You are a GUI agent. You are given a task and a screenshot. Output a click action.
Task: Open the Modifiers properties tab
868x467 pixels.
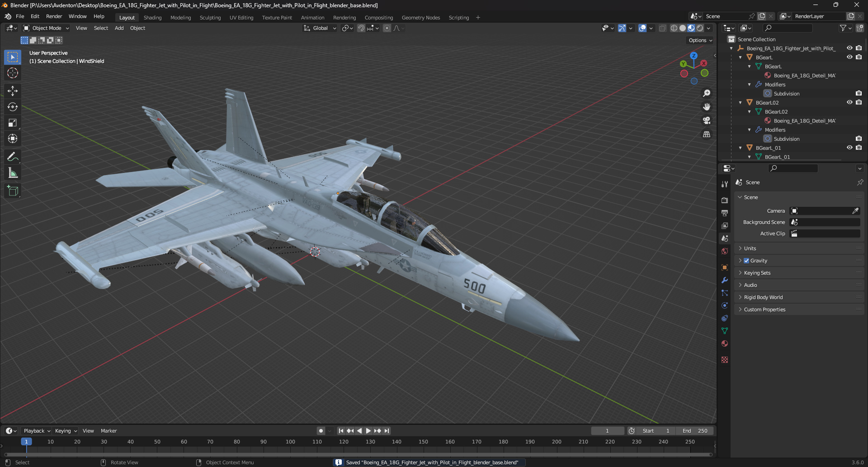tap(725, 280)
